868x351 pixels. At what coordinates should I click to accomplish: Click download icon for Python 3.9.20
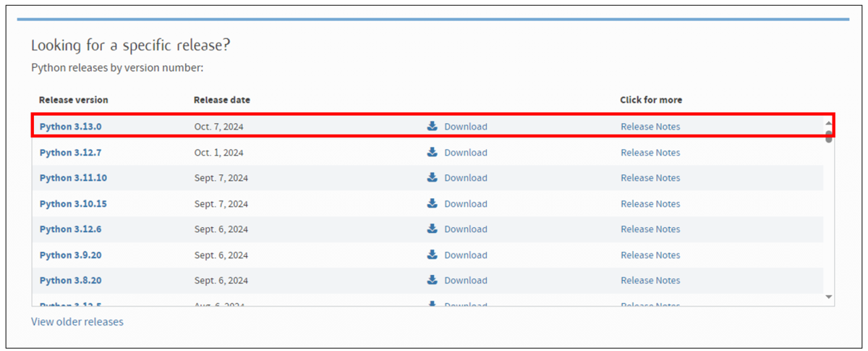[x=432, y=255]
